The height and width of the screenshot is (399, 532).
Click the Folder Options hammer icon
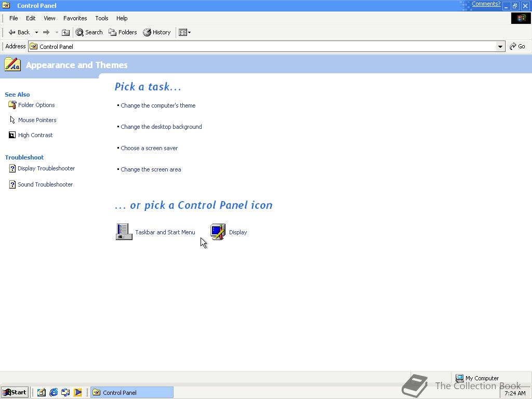tap(12, 105)
